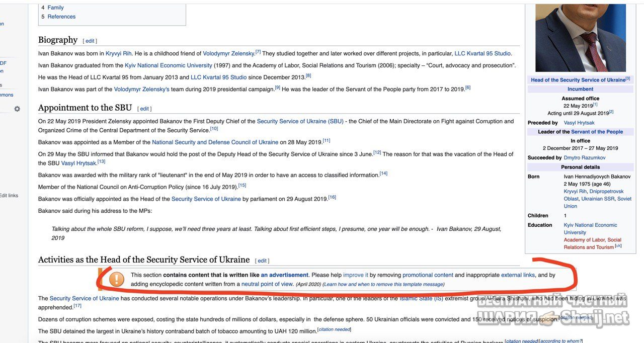
Task: Open infobox citation reference 3
Action: [x=628, y=78]
